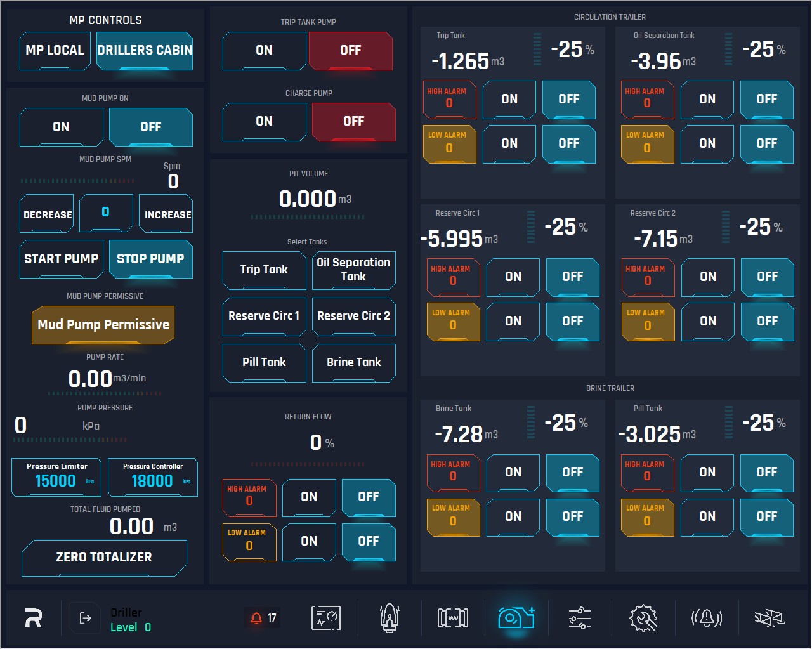
Task: Click the R logo home icon
Action: tap(34, 618)
